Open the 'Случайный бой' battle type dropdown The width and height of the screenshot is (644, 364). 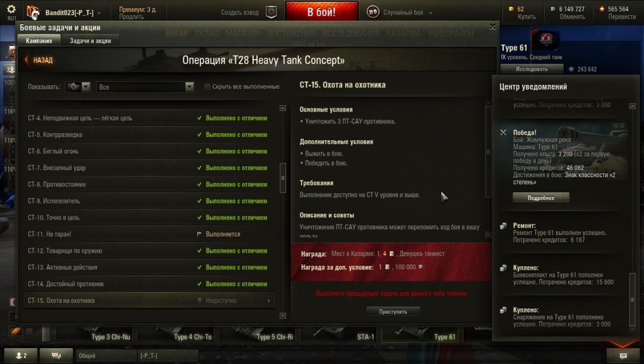pyautogui.click(x=400, y=12)
